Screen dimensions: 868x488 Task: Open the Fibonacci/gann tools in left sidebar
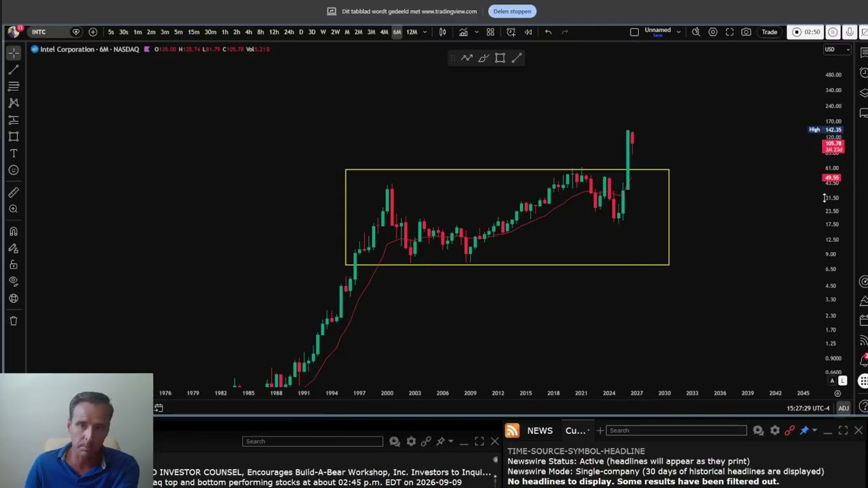[14, 86]
